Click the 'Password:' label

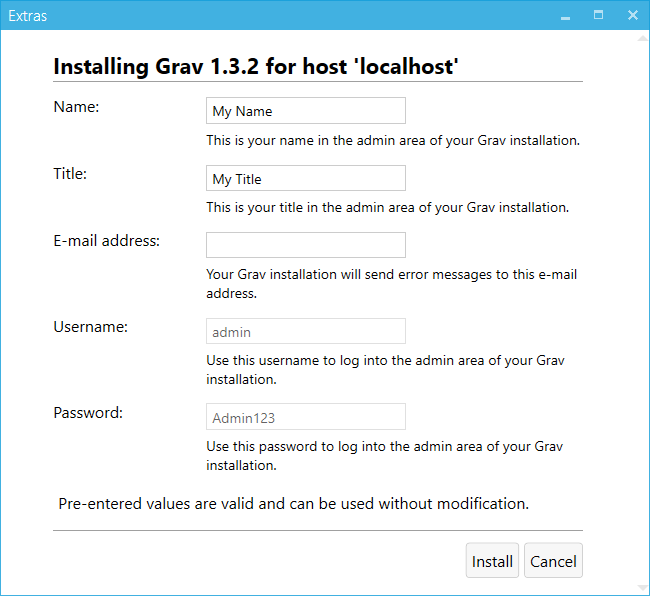pyautogui.click(x=88, y=414)
